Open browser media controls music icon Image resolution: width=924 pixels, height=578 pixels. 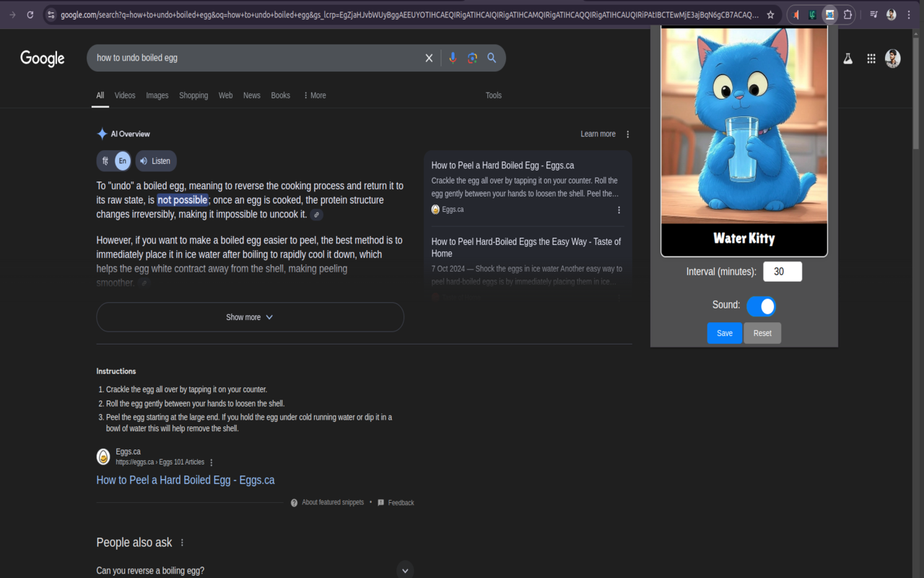tap(874, 14)
